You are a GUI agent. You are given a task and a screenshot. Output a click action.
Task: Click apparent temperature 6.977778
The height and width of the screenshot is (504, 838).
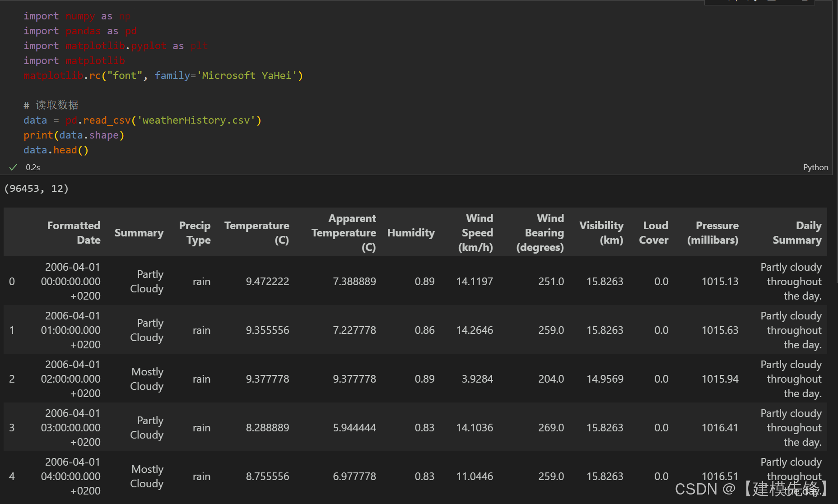pos(354,476)
